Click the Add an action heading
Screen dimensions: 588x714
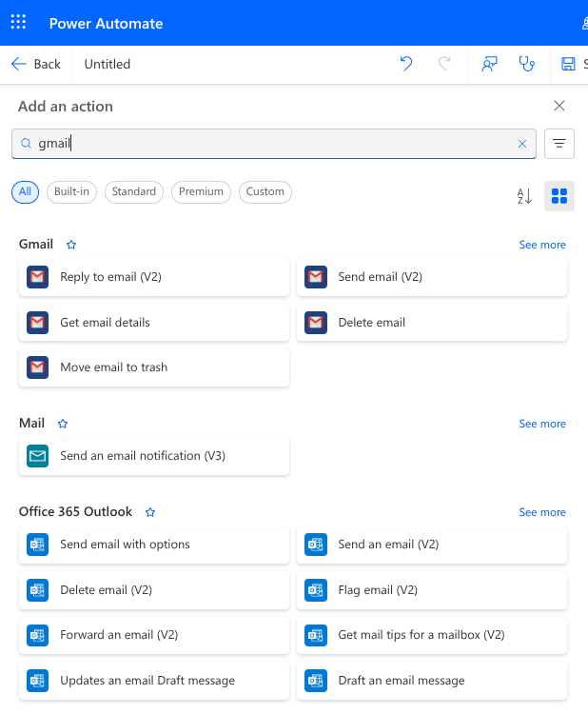click(x=66, y=106)
